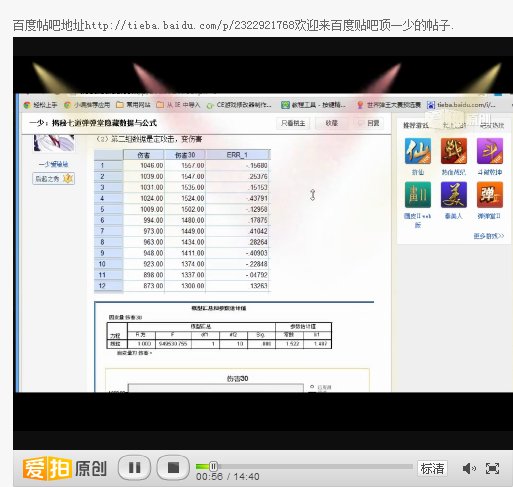
Task: Click the 只看楼主 button
Action: point(293,123)
